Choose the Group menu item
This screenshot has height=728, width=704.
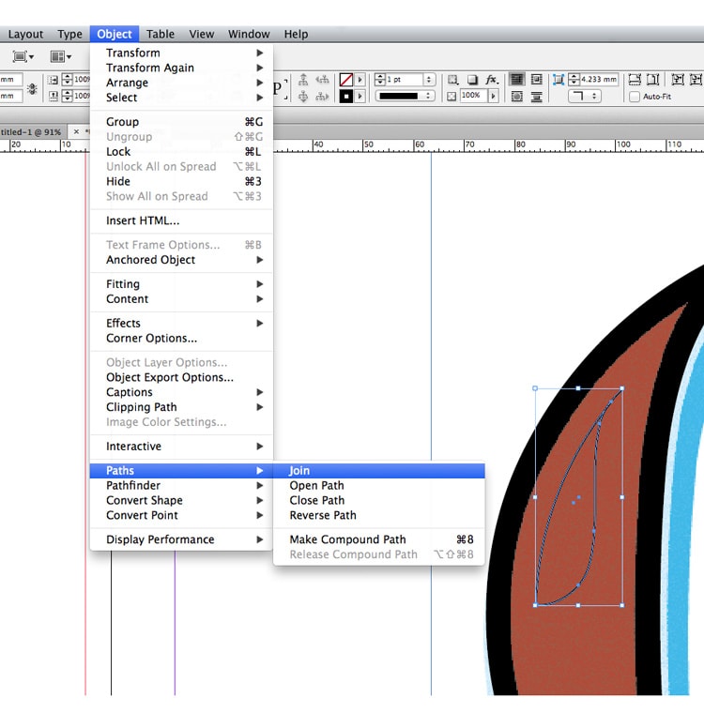(181, 122)
